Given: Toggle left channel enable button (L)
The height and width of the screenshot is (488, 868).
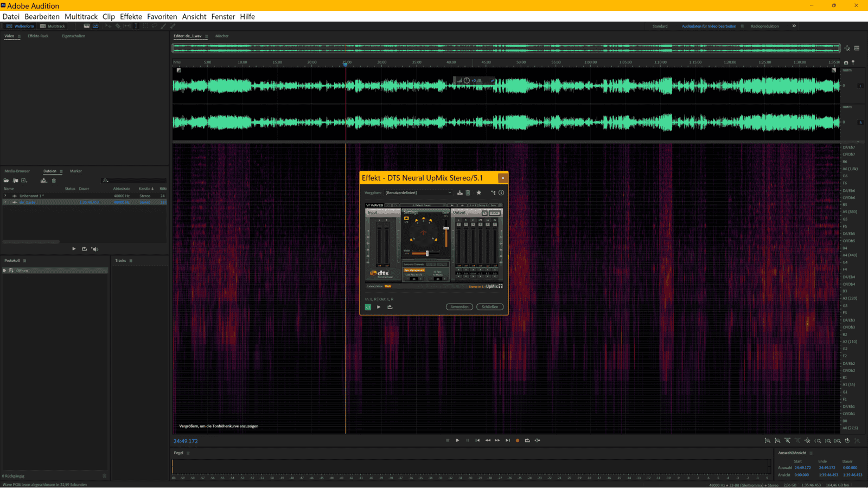Looking at the screenshot, I should coord(860,86).
